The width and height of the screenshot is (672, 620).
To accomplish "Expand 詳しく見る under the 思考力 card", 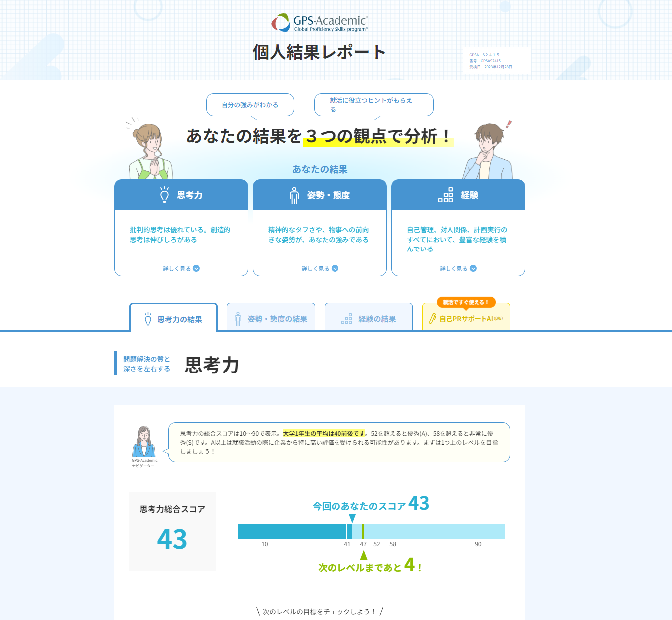I will pos(181,268).
